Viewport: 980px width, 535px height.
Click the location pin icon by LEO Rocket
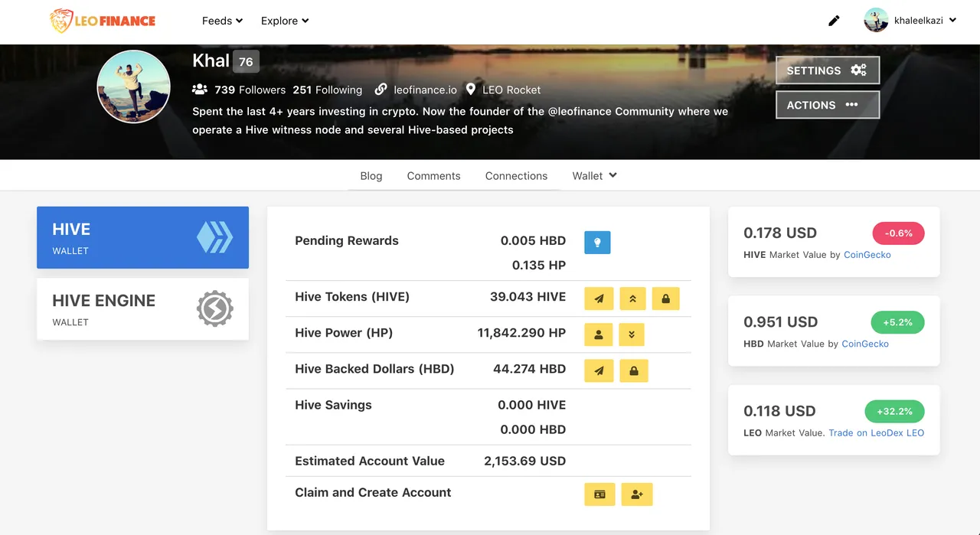click(x=471, y=90)
